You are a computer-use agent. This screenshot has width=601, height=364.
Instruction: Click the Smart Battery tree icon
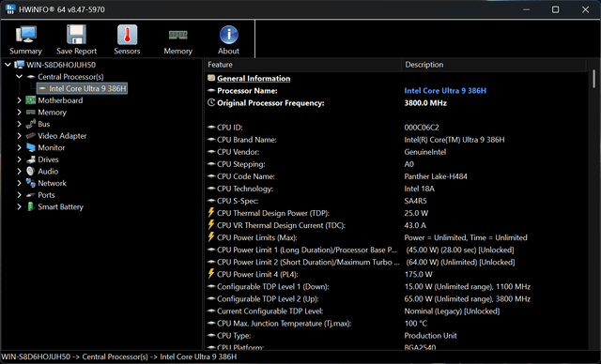click(x=31, y=206)
